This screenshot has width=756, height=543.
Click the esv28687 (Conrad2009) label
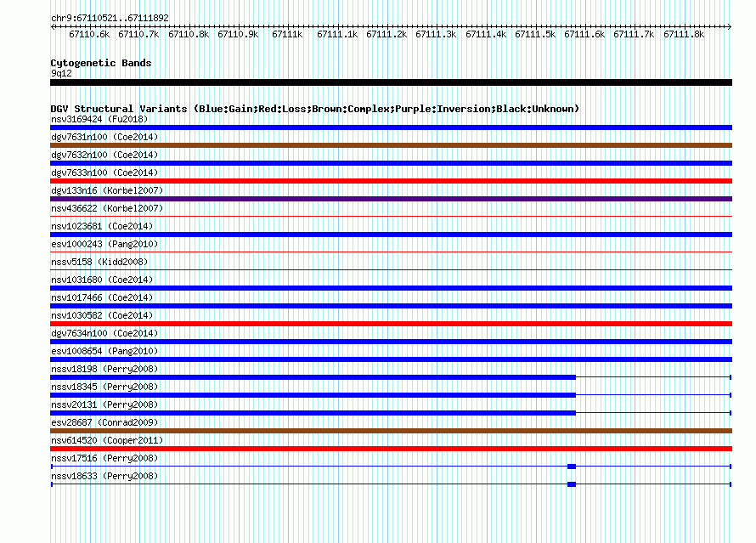pyautogui.click(x=104, y=422)
